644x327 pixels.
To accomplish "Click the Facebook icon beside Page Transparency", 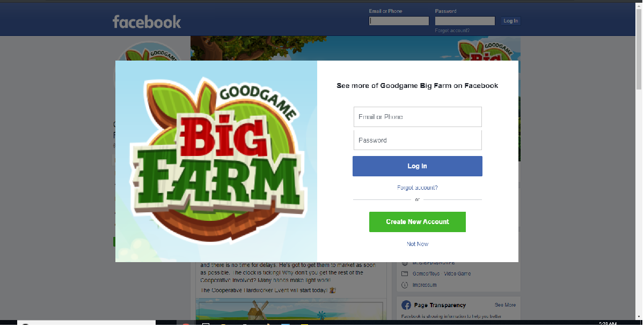I will tap(406, 305).
